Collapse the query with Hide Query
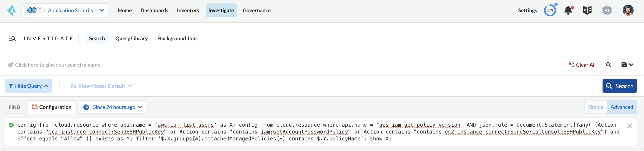This screenshot has height=151, width=644. [x=29, y=86]
